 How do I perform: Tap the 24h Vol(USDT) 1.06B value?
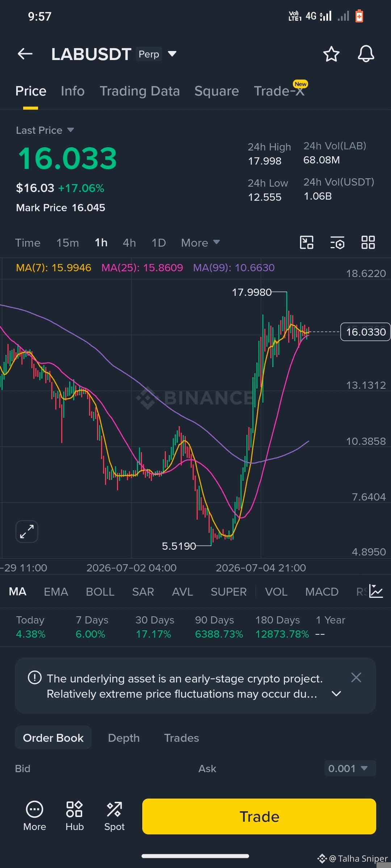pyautogui.click(x=318, y=196)
